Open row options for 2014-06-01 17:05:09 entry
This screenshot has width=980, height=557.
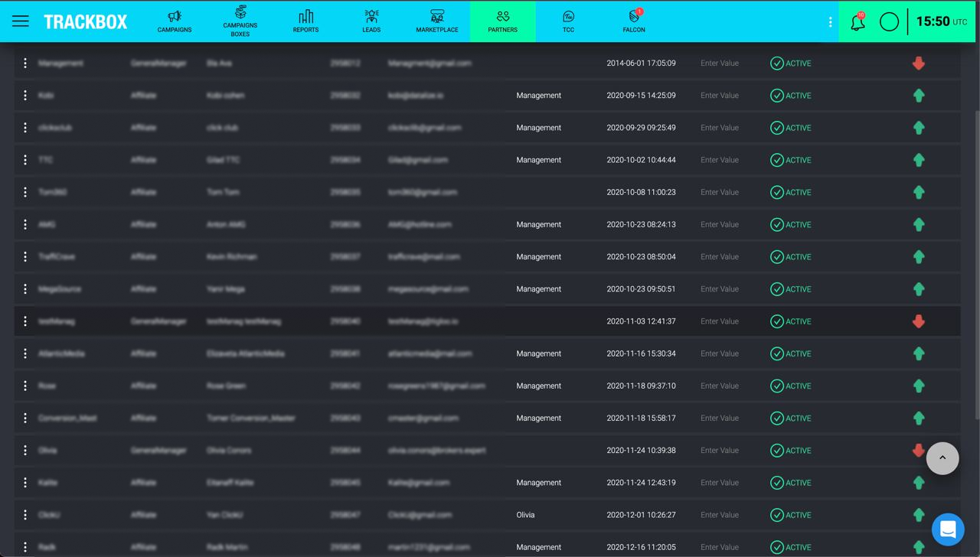[25, 64]
